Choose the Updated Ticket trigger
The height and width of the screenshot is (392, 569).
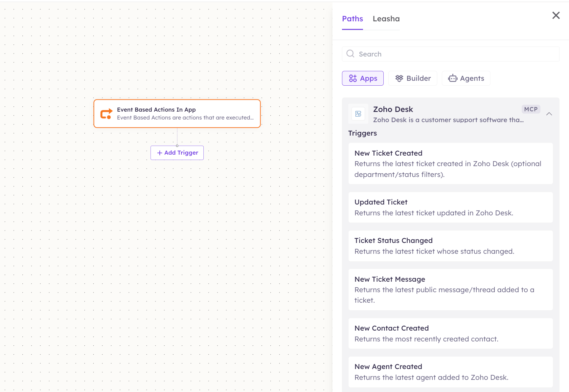click(x=450, y=207)
